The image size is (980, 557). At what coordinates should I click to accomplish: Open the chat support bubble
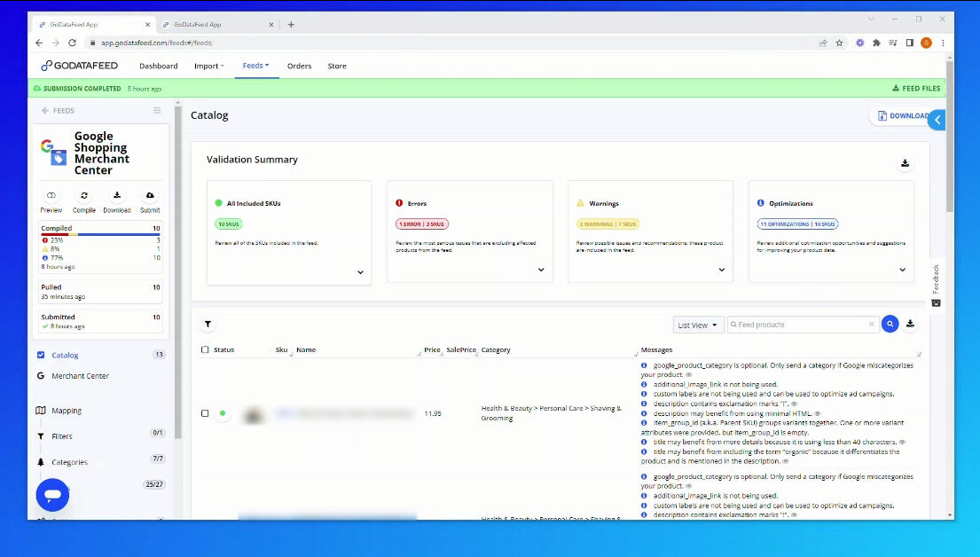coord(52,495)
